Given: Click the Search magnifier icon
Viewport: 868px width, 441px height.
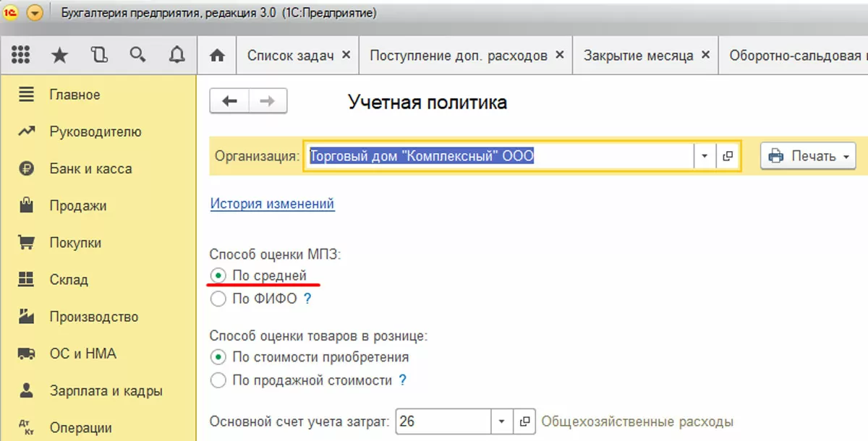Looking at the screenshot, I should pos(137,56).
